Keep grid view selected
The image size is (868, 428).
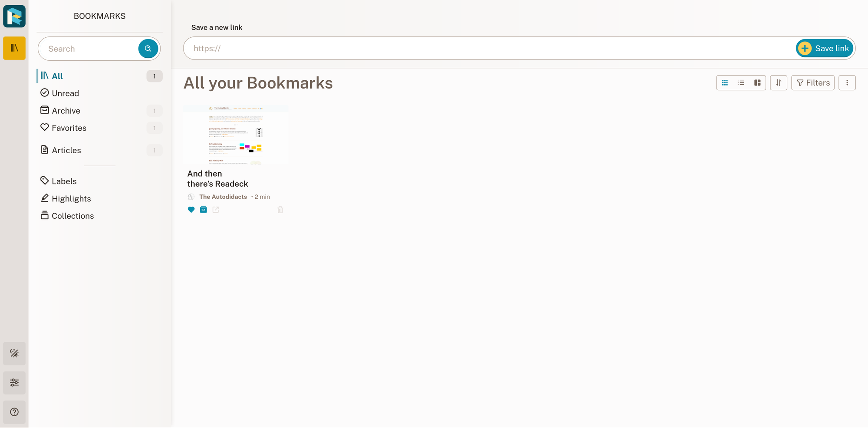click(x=725, y=82)
